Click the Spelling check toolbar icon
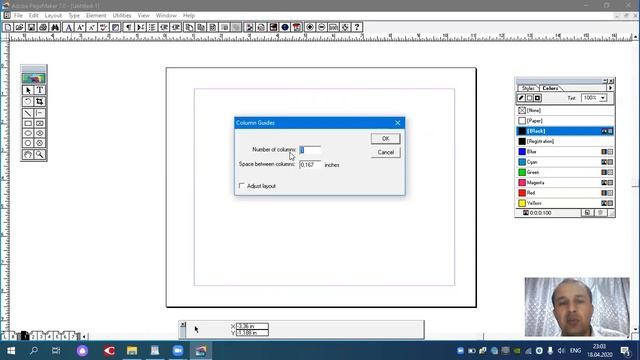Image resolution: width=640 pixels, height=360 pixels. (x=104, y=27)
